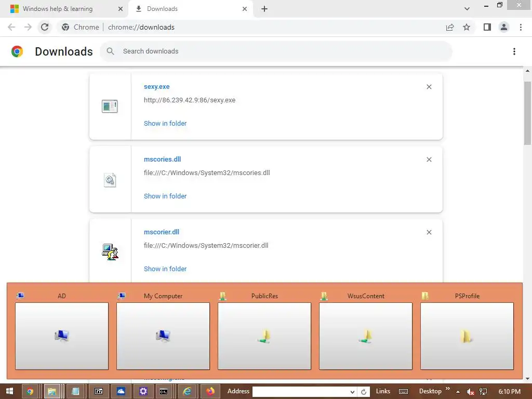Viewport: 532px width, 399px height.
Task: Go back to previous page
Action: 11,27
